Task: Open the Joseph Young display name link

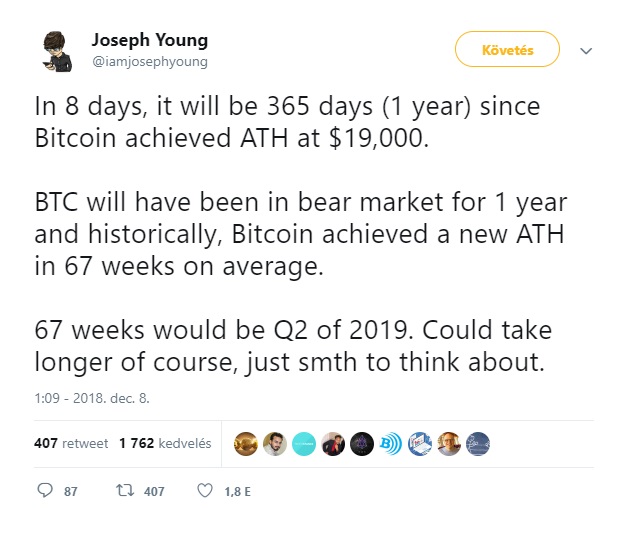Action: click(x=149, y=40)
